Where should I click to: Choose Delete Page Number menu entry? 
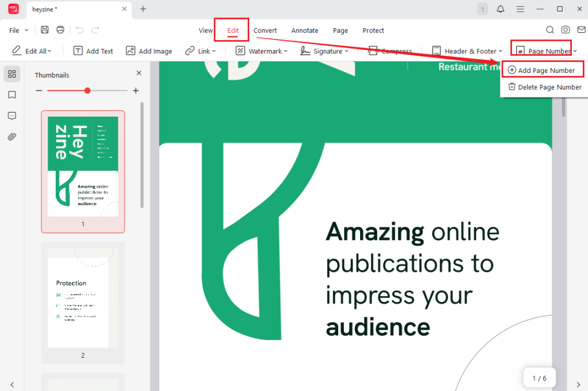[x=545, y=87]
